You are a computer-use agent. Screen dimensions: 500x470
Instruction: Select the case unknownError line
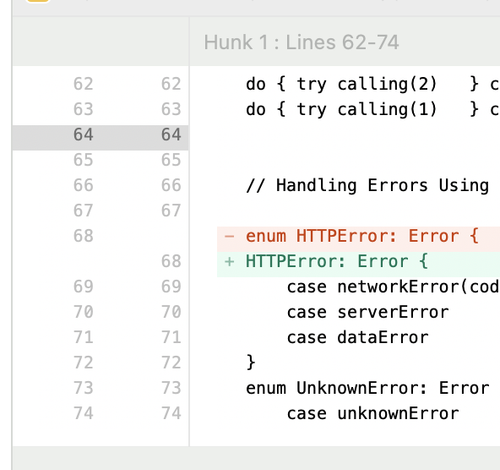click(373, 413)
